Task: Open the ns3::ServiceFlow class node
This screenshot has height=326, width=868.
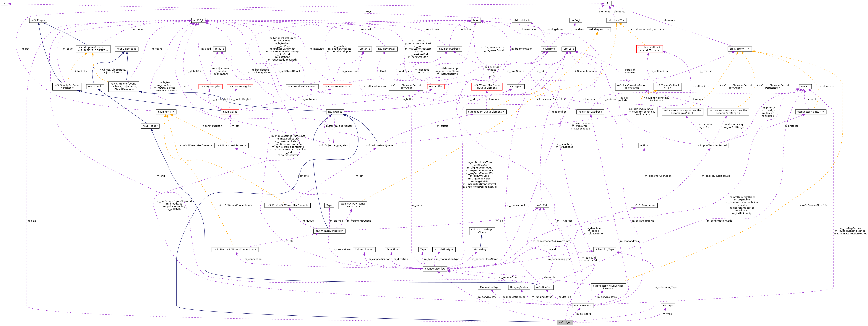Action: point(435,269)
